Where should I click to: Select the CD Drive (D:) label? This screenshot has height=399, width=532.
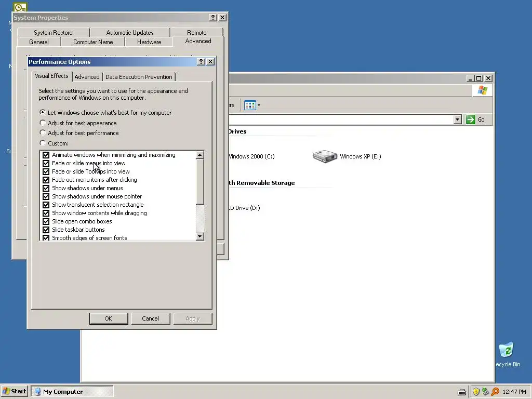click(244, 208)
